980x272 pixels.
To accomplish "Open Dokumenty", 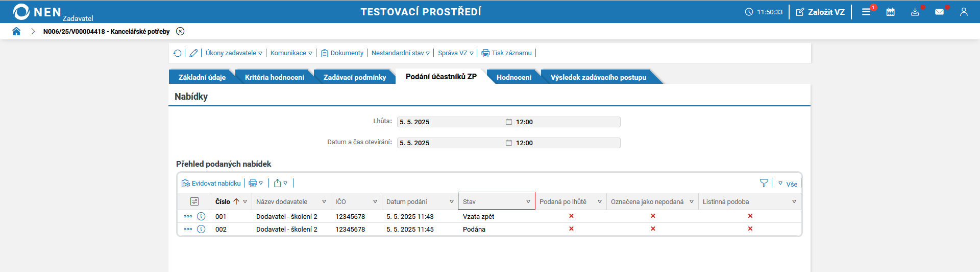I will pos(342,53).
